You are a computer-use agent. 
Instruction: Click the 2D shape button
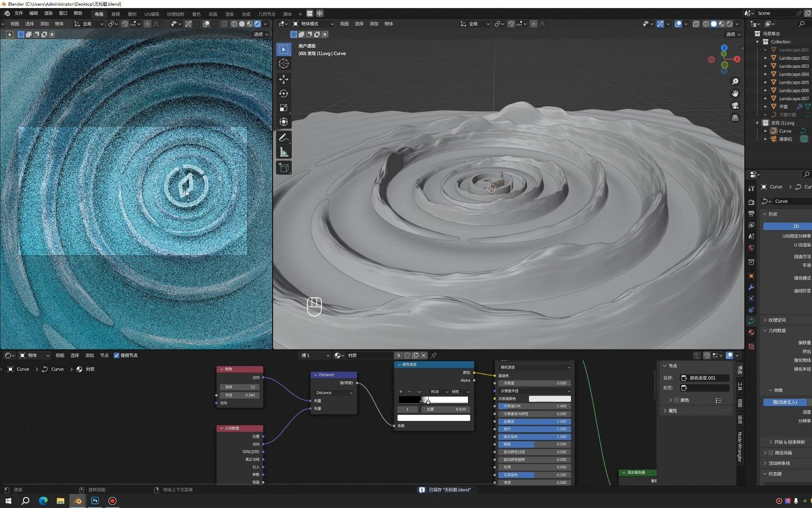pos(788,226)
